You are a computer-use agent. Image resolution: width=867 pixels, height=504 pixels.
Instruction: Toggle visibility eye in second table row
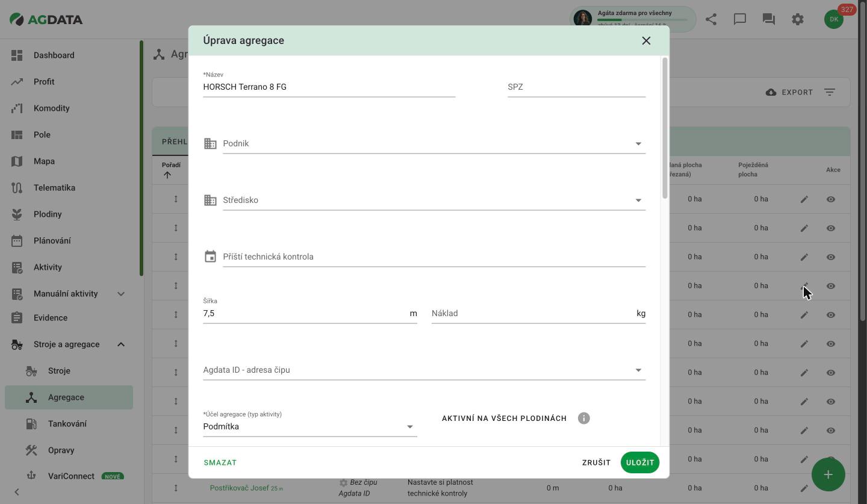(831, 228)
